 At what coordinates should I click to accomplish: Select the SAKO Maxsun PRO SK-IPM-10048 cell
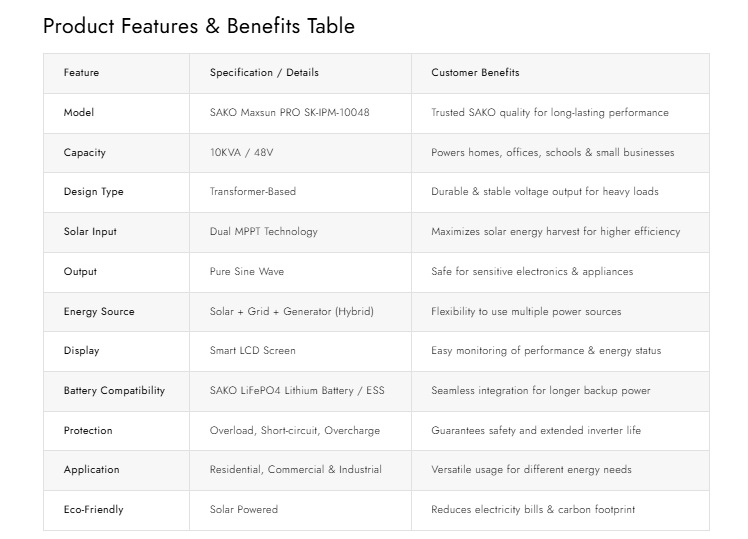(289, 113)
